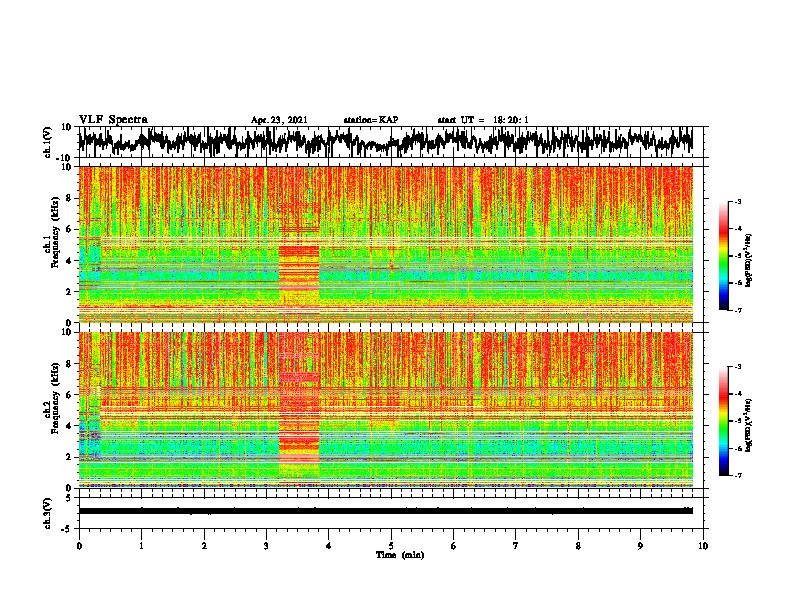Image resolution: width=792 pixels, height=612 pixels.
Task: Click the last time axis tick label "10"
Action: (703, 546)
